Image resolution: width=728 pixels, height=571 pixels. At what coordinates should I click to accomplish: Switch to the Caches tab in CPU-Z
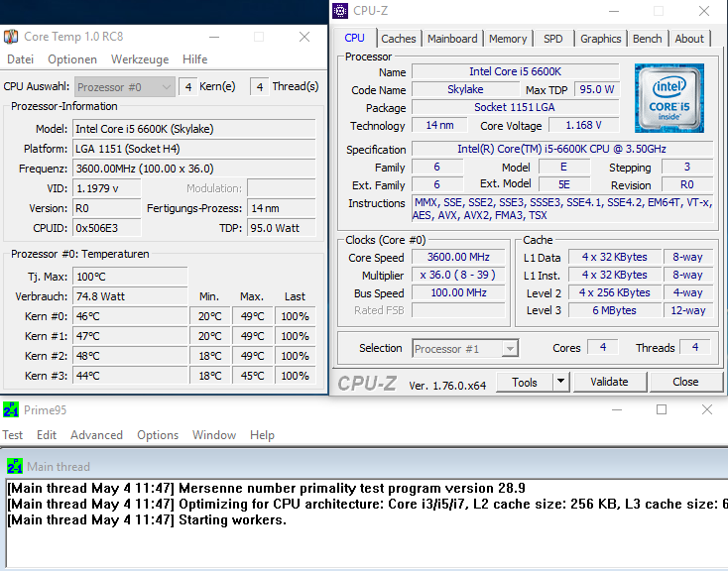click(x=399, y=39)
